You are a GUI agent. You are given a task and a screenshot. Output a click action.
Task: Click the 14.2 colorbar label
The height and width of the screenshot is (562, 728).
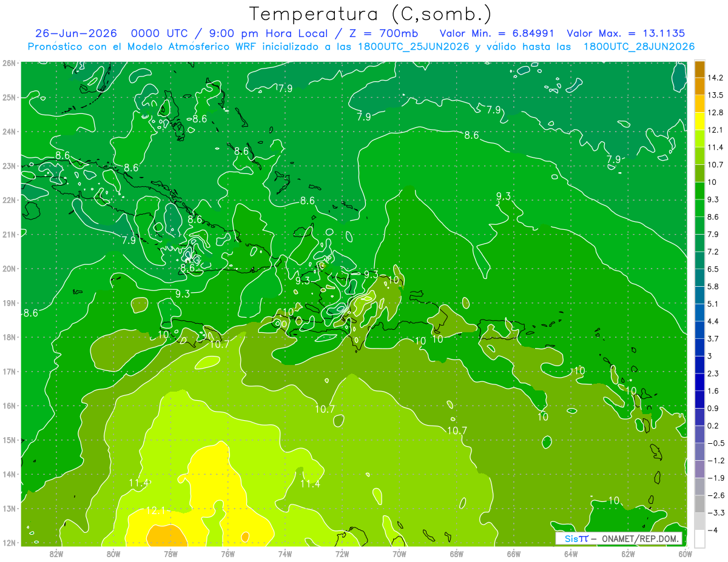(x=716, y=78)
